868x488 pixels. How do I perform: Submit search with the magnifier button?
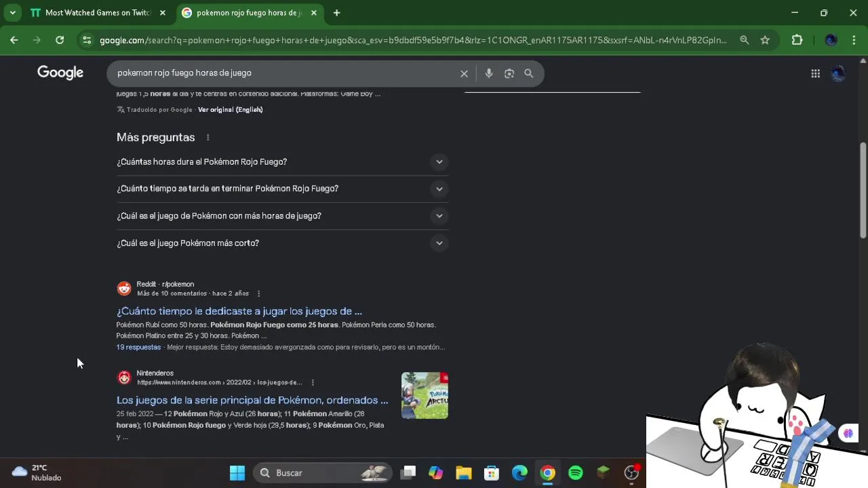click(x=529, y=73)
